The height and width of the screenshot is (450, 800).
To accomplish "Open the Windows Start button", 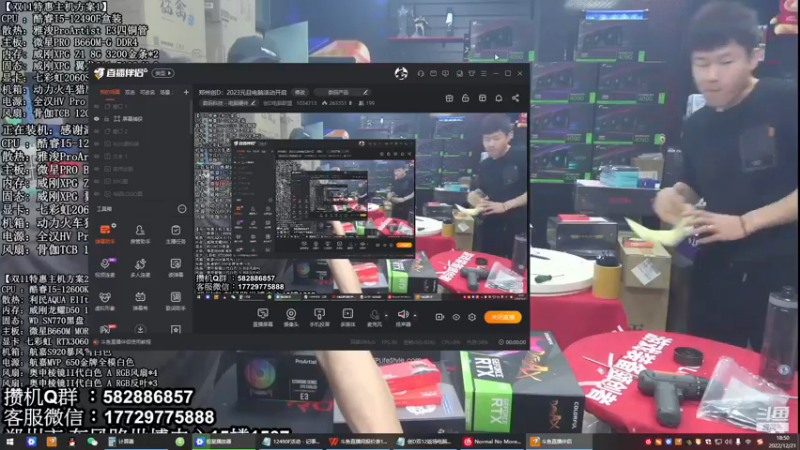I will pyautogui.click(x=9, y=442).
